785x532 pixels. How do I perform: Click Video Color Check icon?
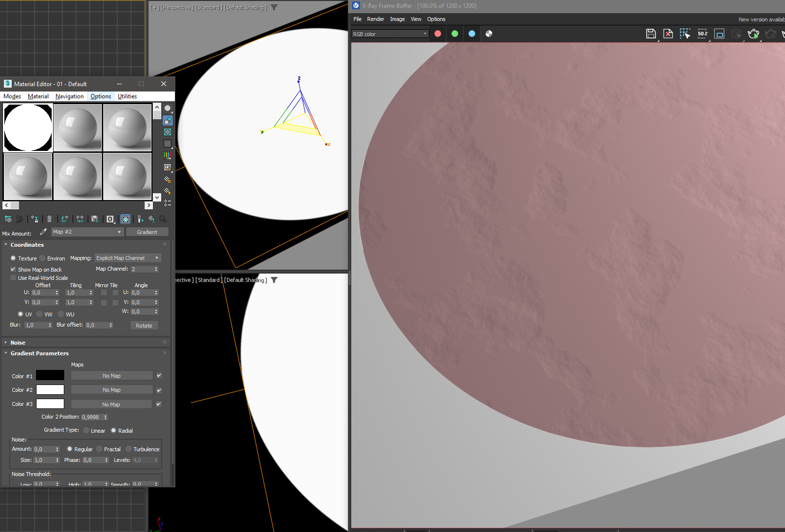(x=168, y=155)
